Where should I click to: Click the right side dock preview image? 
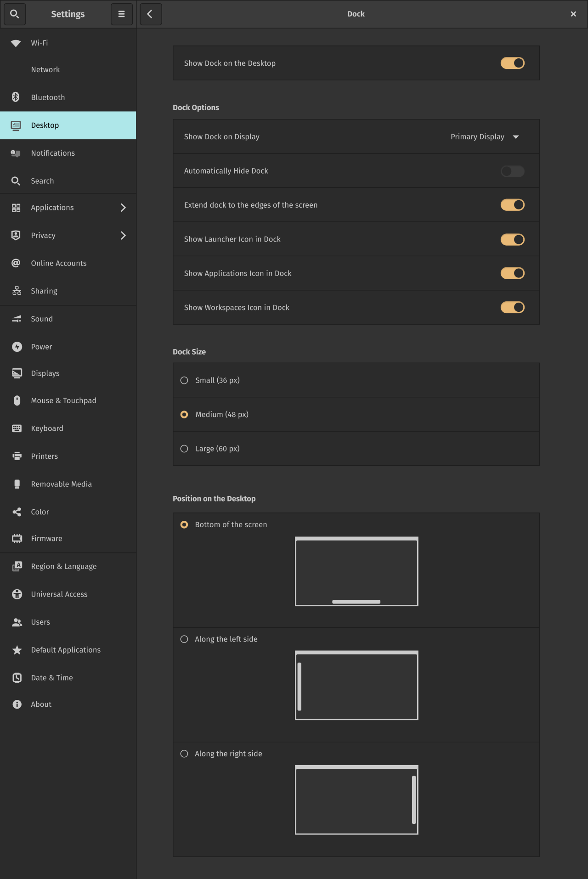pos(356,800)
